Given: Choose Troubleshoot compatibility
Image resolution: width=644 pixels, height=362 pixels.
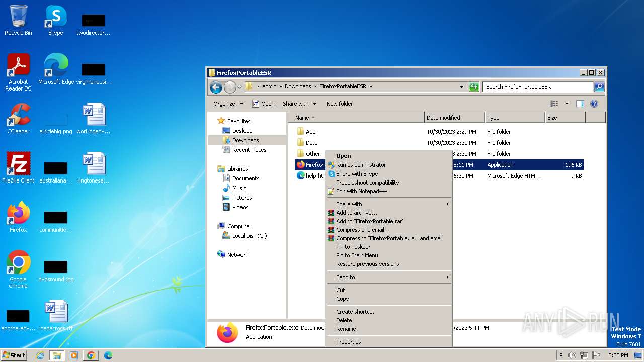Looking at the screenshot, I should click(389, 183).
